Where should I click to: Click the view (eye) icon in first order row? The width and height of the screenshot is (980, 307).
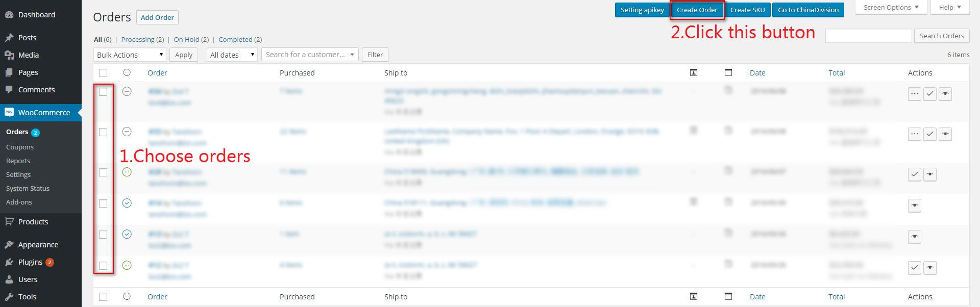coord(945,94)
